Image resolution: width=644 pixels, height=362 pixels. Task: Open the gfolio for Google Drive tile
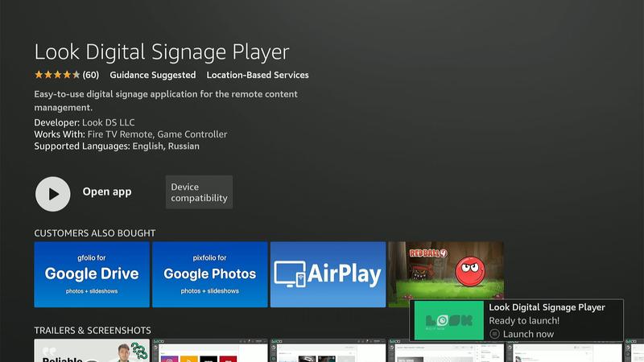pos(92,274)
